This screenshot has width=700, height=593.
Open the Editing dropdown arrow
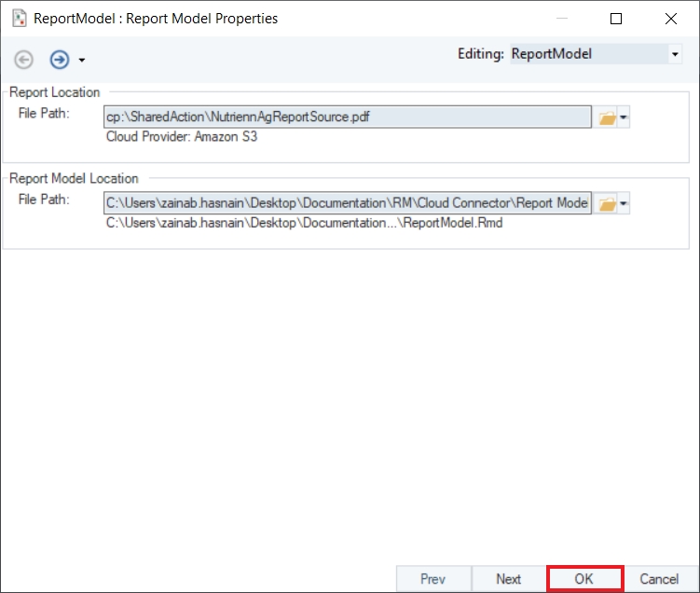675,55
